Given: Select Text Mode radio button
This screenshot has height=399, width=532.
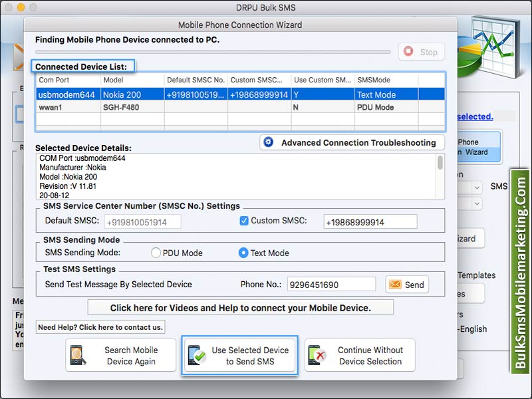Looking at the screenshot, I should 243,253.
